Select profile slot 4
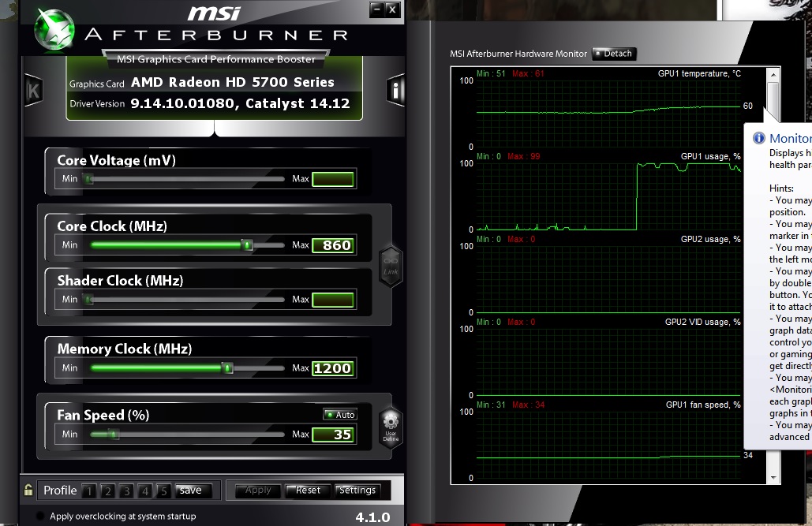The image size is (812, 526). [145, 491]
